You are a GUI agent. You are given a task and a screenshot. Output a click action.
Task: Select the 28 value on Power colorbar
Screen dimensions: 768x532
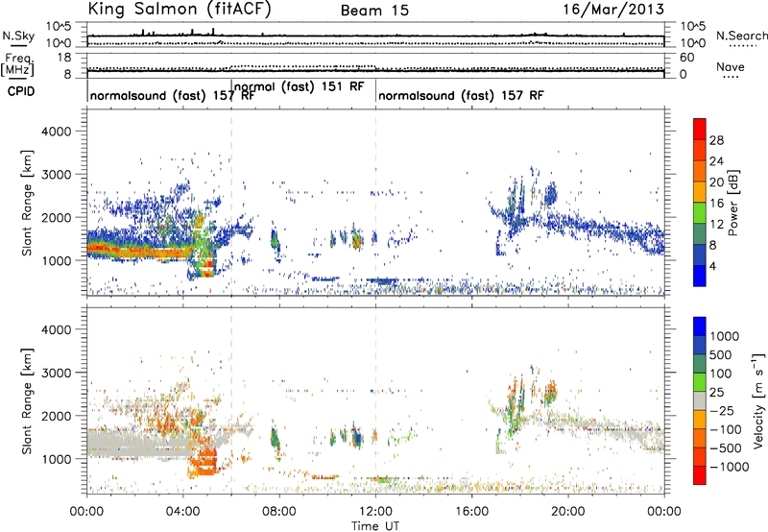tap(716, 140)
